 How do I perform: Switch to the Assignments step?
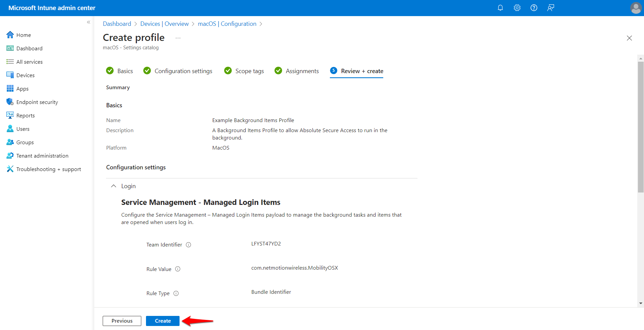[x=297, y=71]
